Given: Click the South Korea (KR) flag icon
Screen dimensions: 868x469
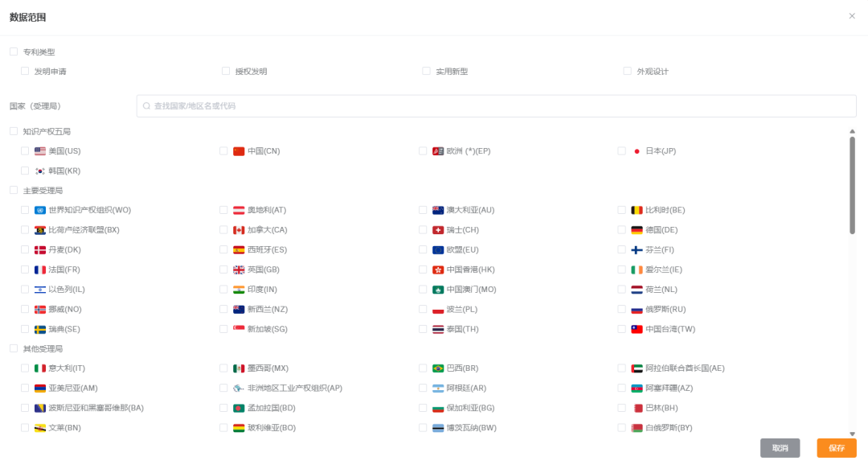Looking at the screenshot, I should [40, 171].
